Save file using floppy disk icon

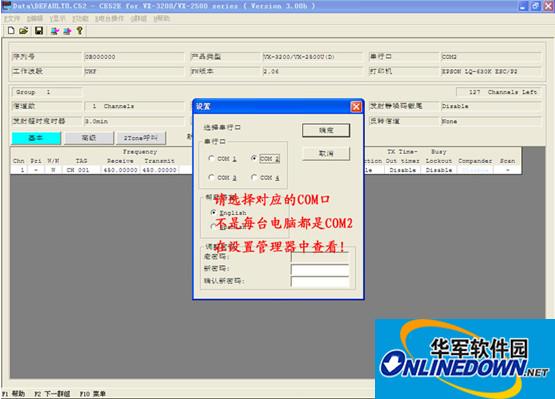click(39, 31)
